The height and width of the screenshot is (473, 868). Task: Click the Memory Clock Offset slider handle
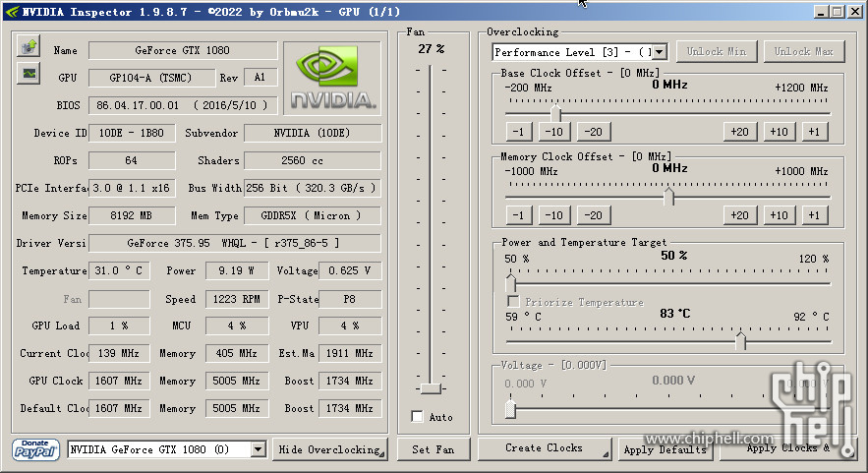tap(668, 197)
